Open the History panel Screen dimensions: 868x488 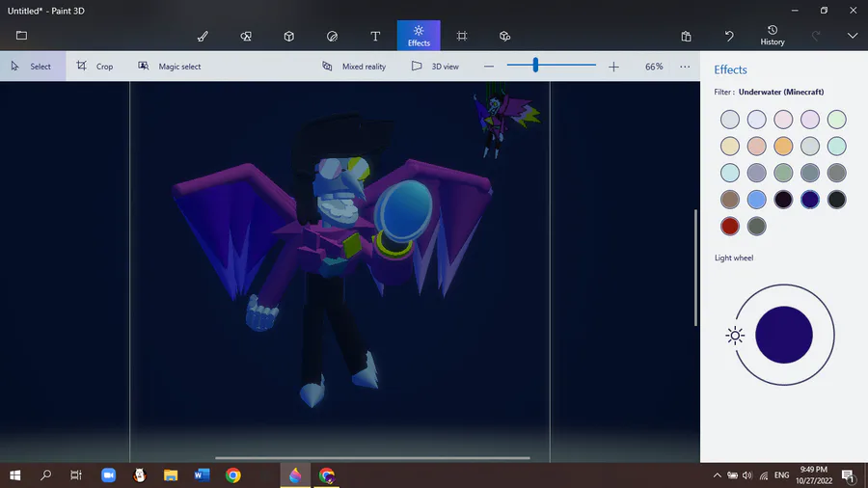pyautogui.click(x=773, y=36)
